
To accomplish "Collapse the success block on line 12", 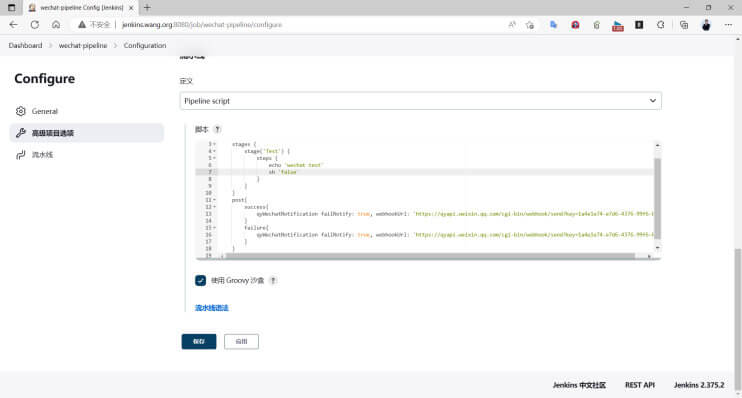I will tap(214, 207).
